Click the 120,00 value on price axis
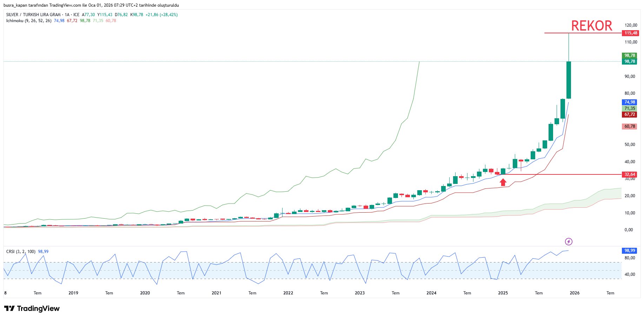 tap(631, 25)
